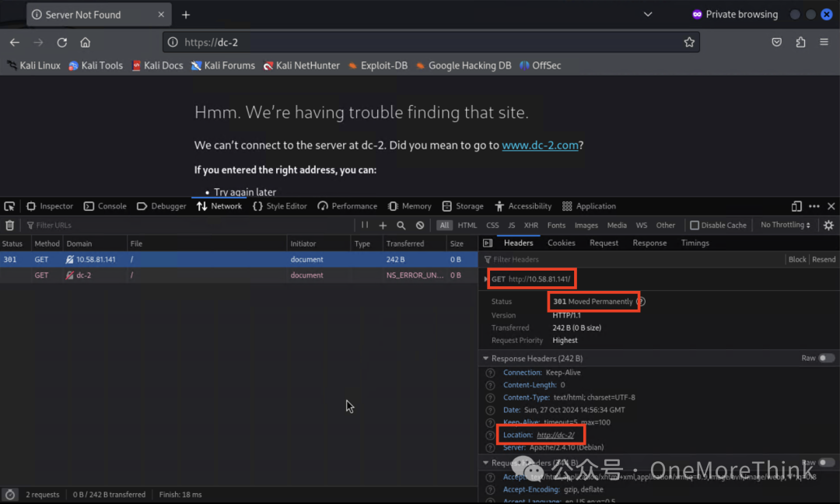The width and height of the screenshot is (840, 504).
Task: Bookmark this page with the star icon
Action: [689, 42]
